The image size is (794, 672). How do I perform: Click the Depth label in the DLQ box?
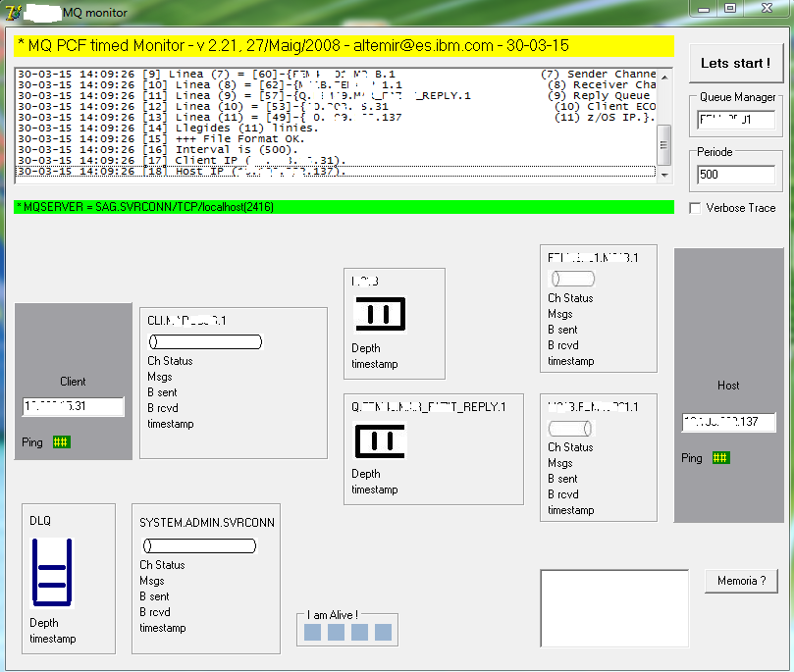(x=44, y=623)
